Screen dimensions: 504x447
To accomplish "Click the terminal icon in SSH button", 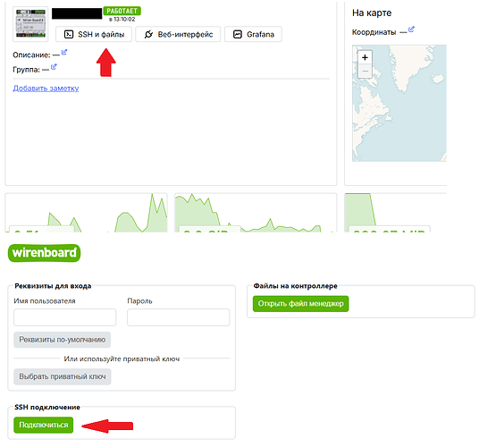I will click(69, 34).
